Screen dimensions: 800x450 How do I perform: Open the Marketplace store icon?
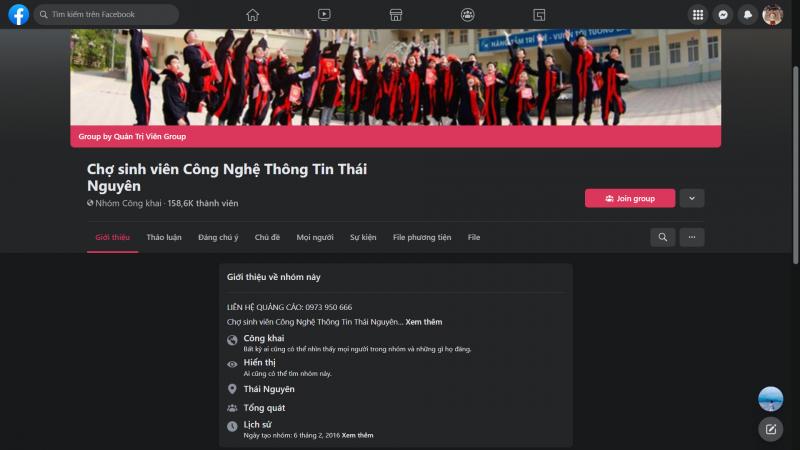[396, 15]
